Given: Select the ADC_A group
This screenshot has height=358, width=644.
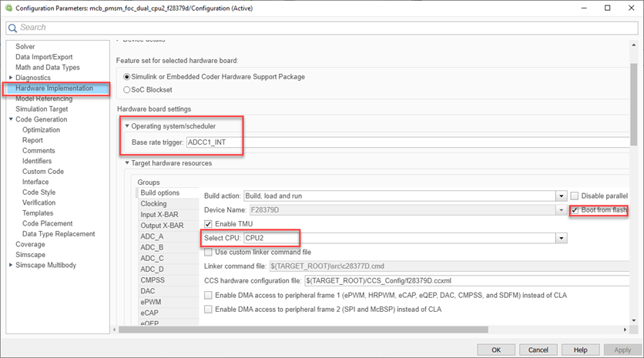Looking at the screenshot, I should (168, 236).
